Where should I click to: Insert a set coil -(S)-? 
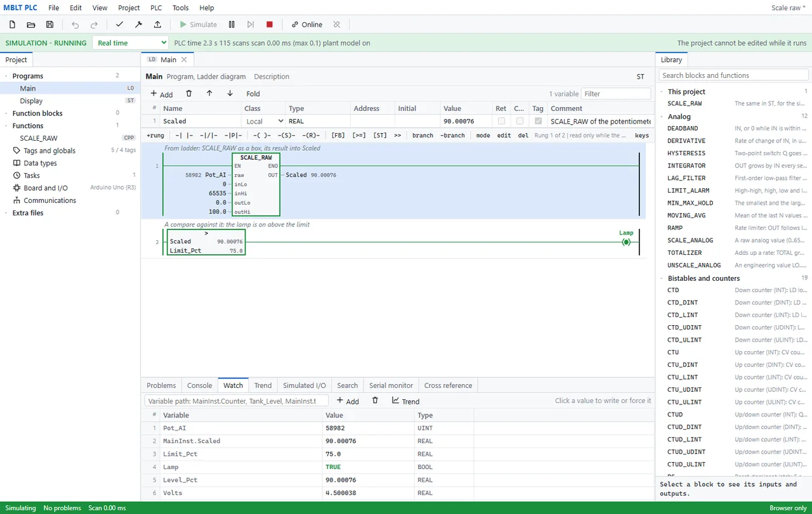tap(287, 136)
